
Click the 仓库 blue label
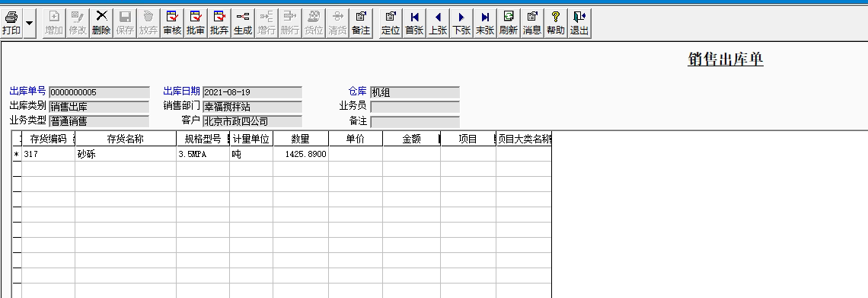point(358,91)
